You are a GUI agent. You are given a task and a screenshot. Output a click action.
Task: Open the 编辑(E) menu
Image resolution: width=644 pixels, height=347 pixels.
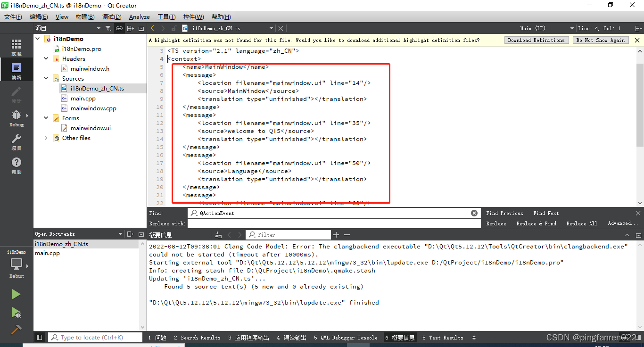pos(39,17)
